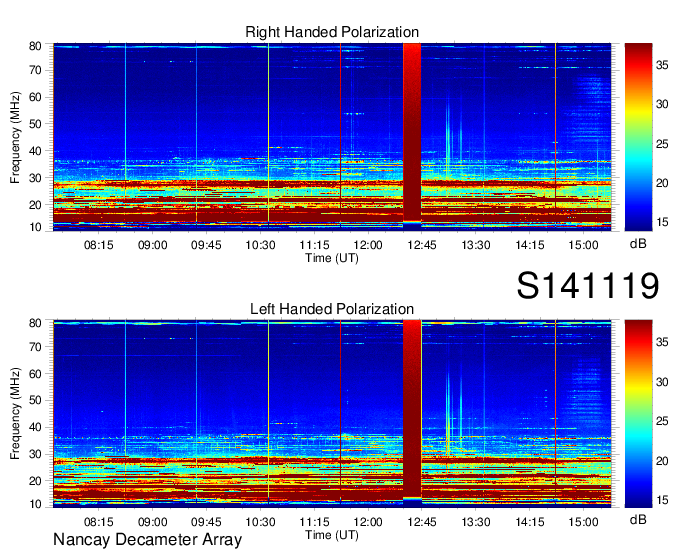Click the Left Handed panel's color scale bar
This screenshot has height=552, width=680.
pos(638,414)
